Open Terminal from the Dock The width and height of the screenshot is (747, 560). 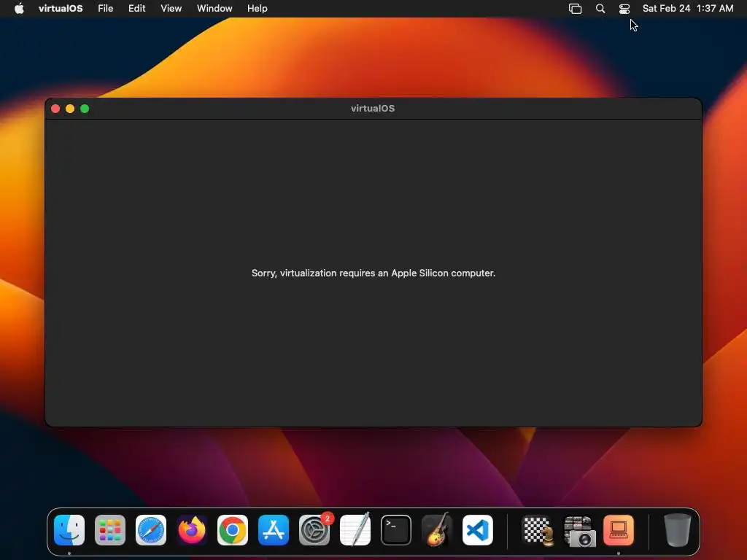396,530
